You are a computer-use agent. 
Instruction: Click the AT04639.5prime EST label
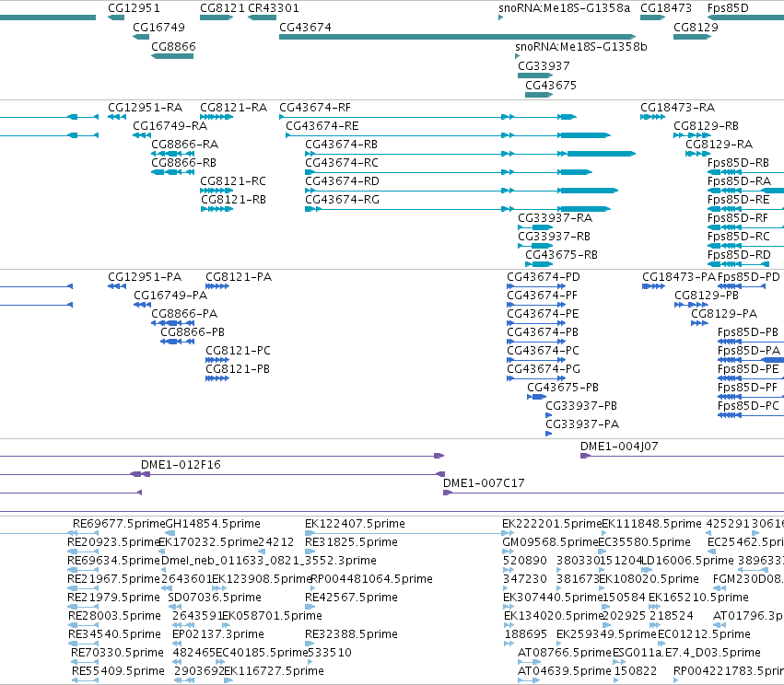(565, 671)
